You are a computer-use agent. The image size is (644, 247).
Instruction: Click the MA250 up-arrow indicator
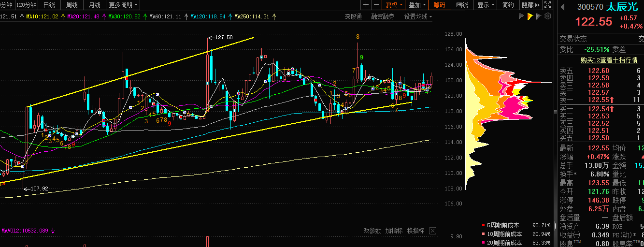(x=274, y=16)
